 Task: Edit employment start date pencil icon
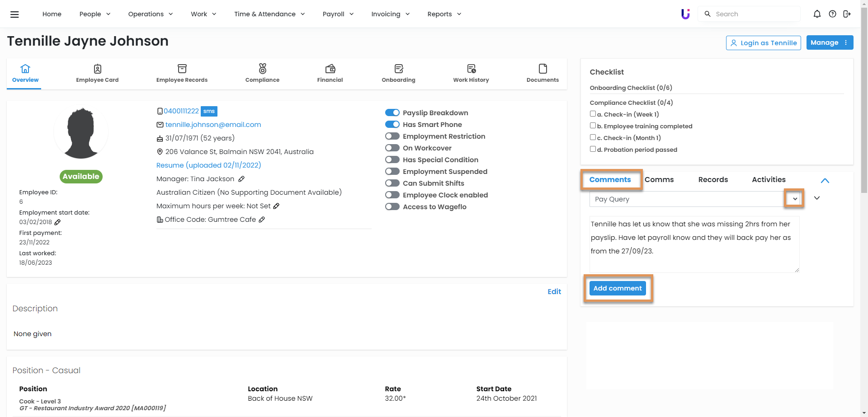point(57,222)
